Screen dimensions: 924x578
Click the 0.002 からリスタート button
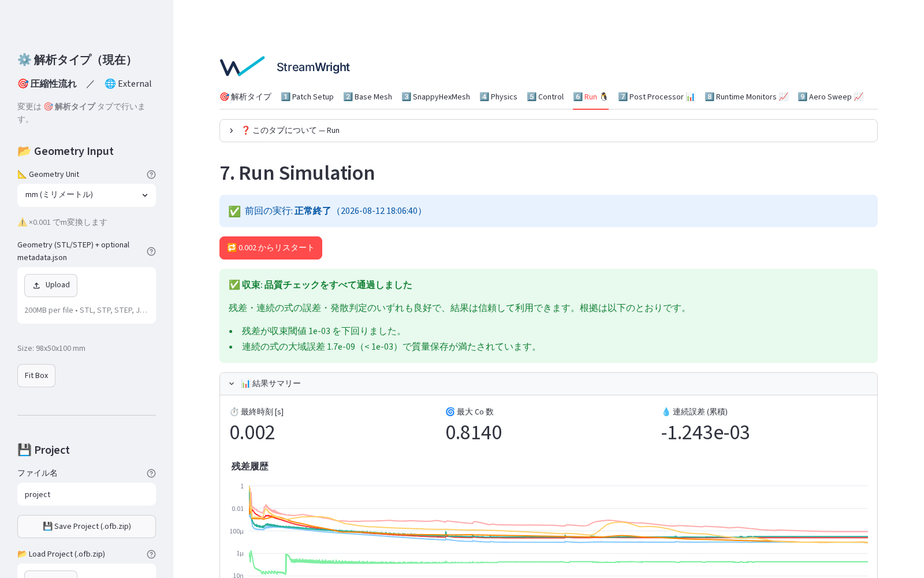coord(271,248)
